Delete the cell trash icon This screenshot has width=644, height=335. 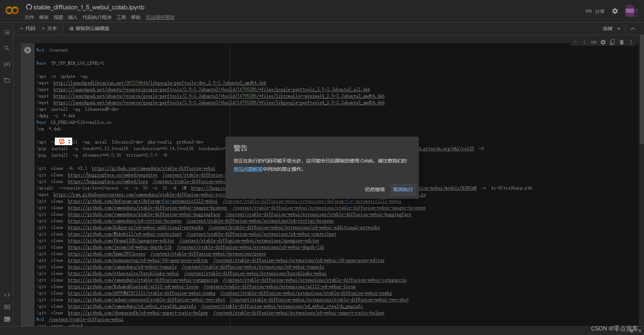(x=622, y=42)
